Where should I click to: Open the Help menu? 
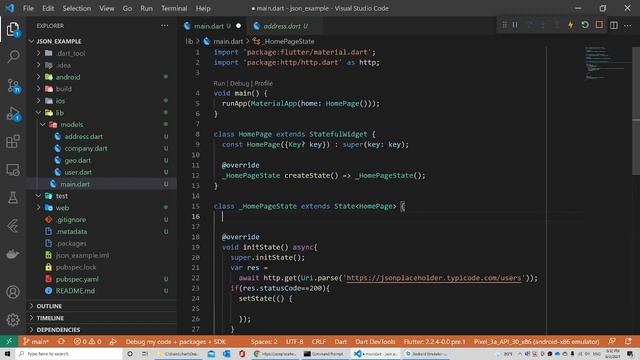click(203, 8)
